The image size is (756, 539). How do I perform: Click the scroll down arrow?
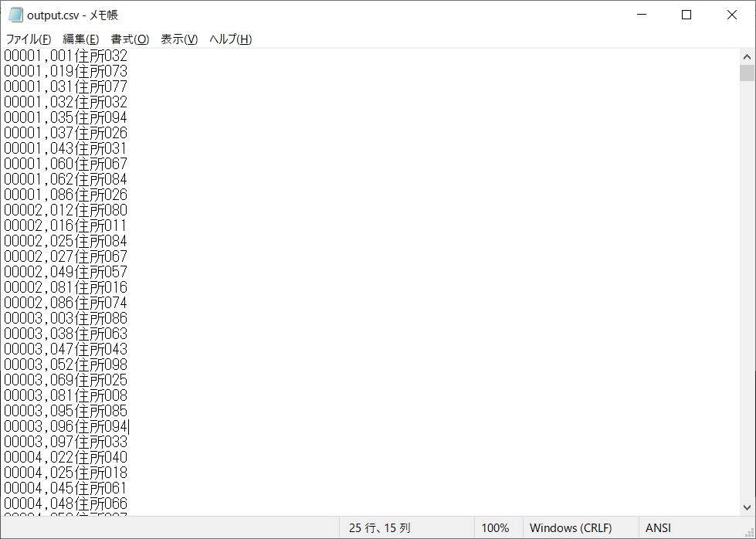pyautogui.click(x=747, y=507)
